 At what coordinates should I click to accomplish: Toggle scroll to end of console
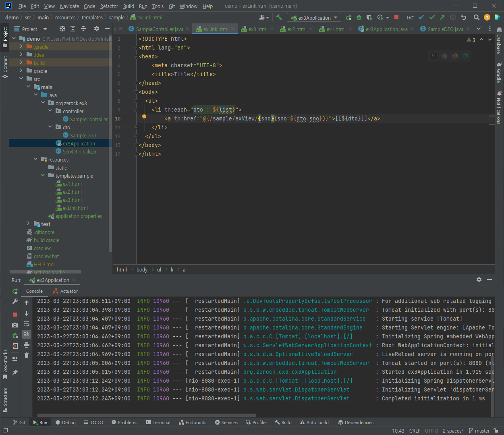coord(27,334)
